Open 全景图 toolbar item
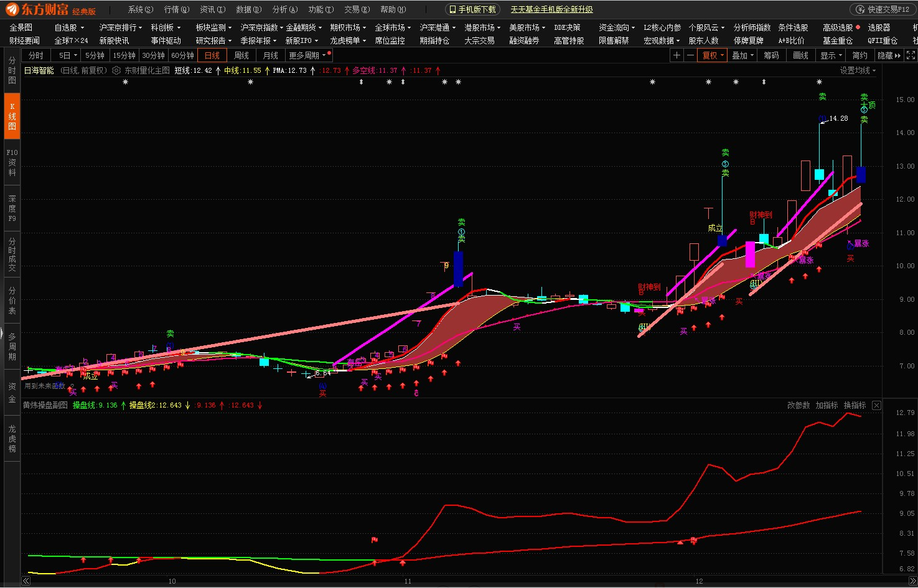Viewport: 918px width, 588px height. coord(21,27)
